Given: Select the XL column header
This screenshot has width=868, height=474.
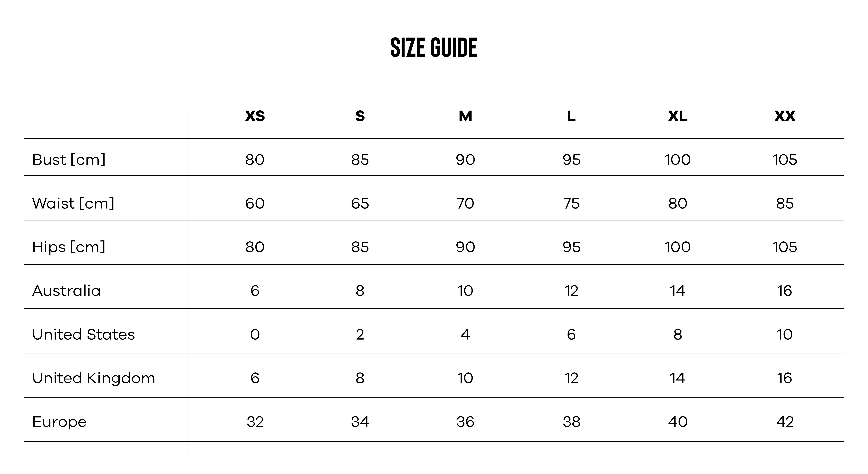Looking at the screenshot, I should point(678,116).
